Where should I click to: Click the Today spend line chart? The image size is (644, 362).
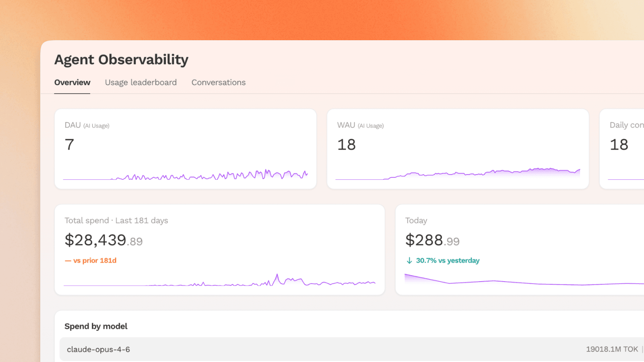click(524, 279)
